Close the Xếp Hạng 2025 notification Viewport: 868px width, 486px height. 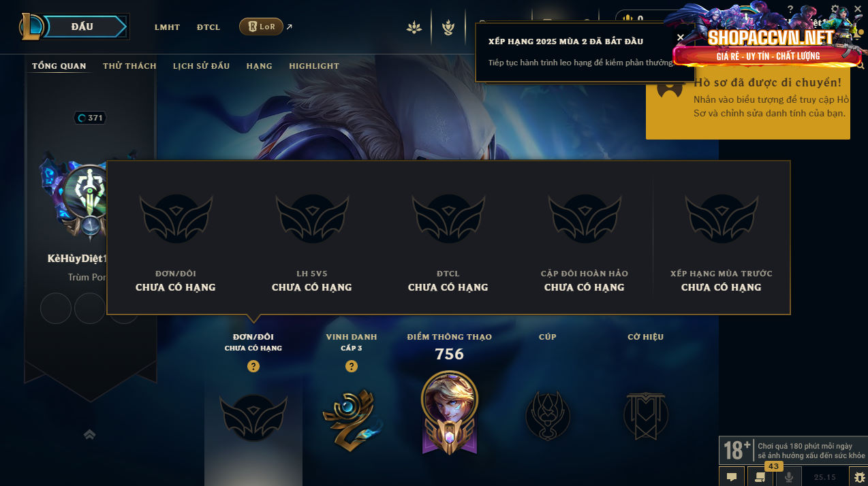coord(680,37)
